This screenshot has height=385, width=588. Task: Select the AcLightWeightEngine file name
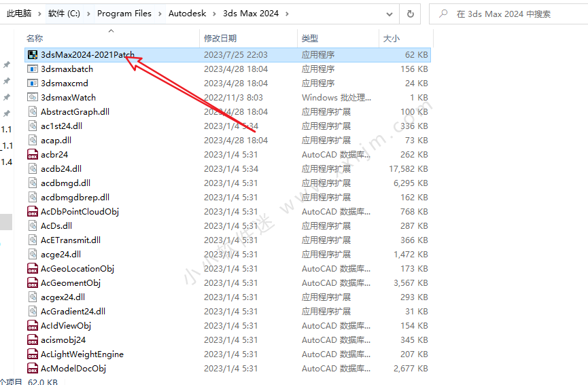[x=82, y=354]
